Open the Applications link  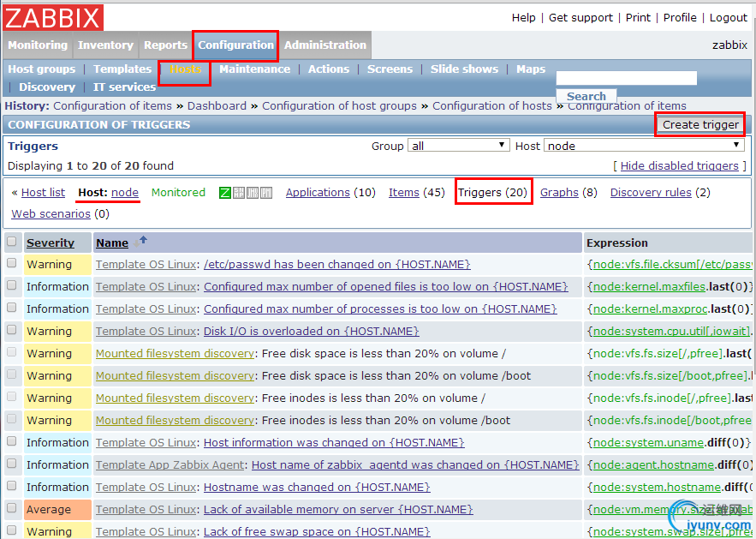[318, 193]
